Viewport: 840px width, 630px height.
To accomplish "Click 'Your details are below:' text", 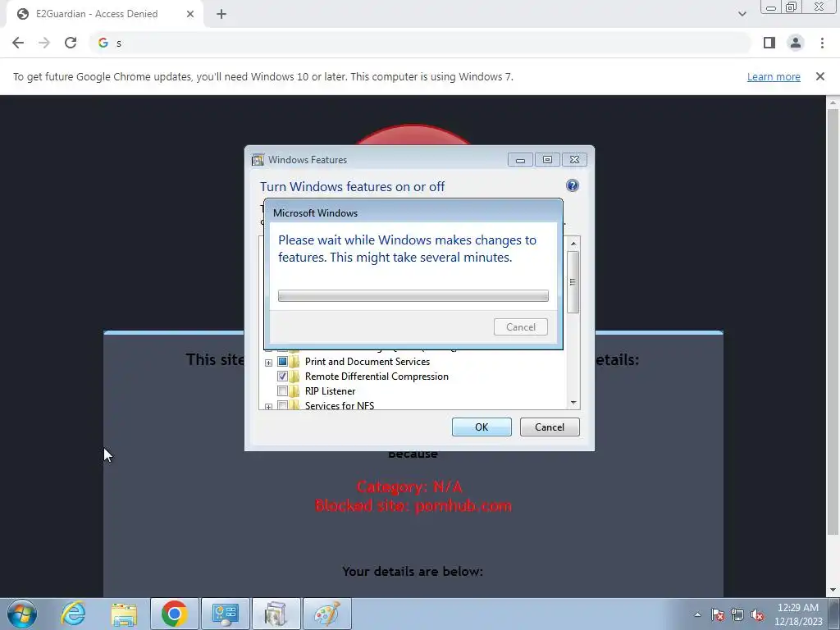I will coord(413,571).
